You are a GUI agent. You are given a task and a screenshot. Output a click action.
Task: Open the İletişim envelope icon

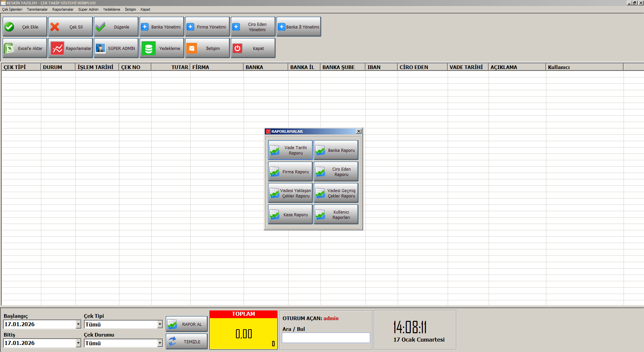coord(192,48)
